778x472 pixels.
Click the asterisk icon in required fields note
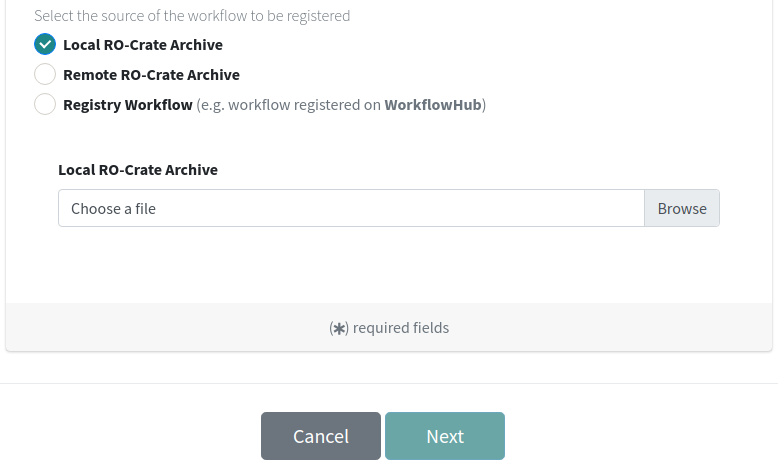(x=339, y=328)
